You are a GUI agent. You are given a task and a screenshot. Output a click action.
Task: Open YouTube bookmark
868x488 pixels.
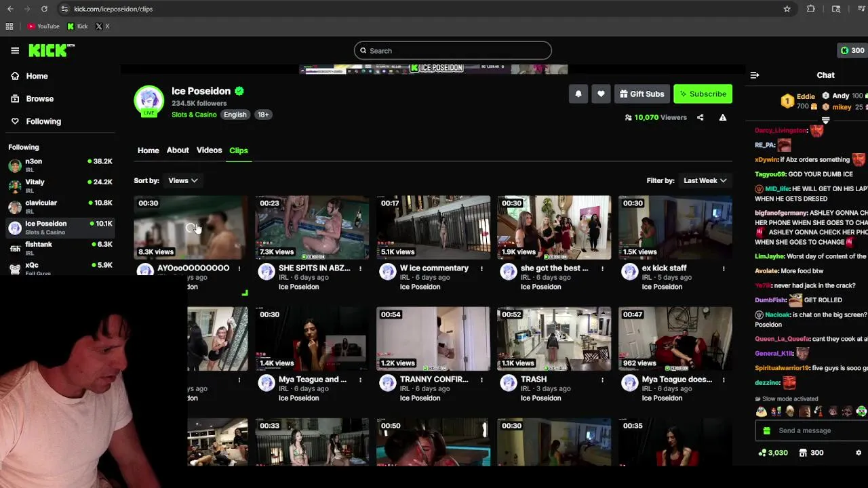43,26
